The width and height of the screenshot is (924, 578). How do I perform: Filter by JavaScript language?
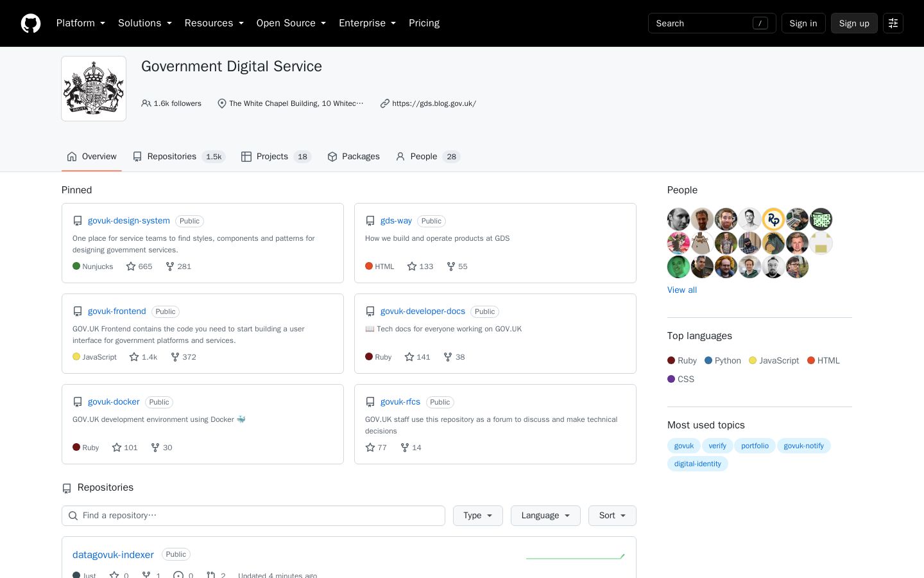click(774, 361)
